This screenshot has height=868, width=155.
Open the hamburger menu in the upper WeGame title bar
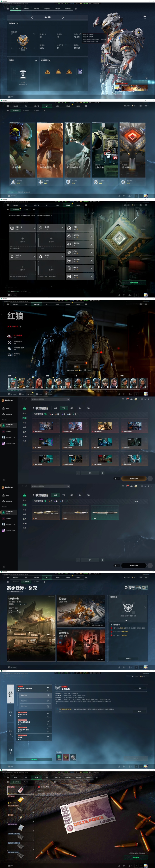click(142, 399)
